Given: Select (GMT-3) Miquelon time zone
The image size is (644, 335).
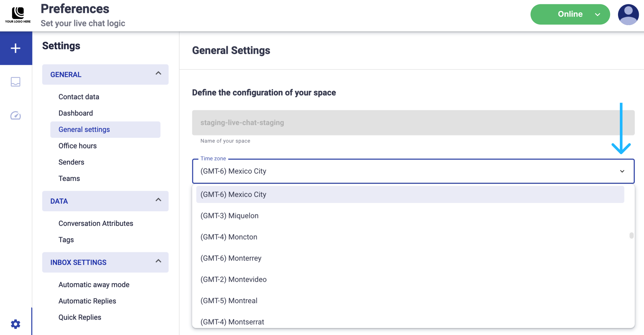Looking at the screenshot, I should tap(229, 216).
